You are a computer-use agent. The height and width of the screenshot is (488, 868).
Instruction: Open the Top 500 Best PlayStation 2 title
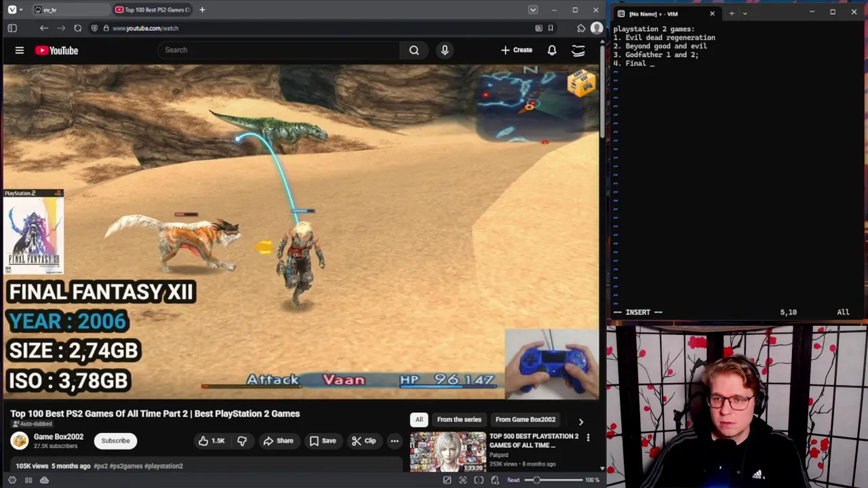pyautogui.click(x=534, y=441)
